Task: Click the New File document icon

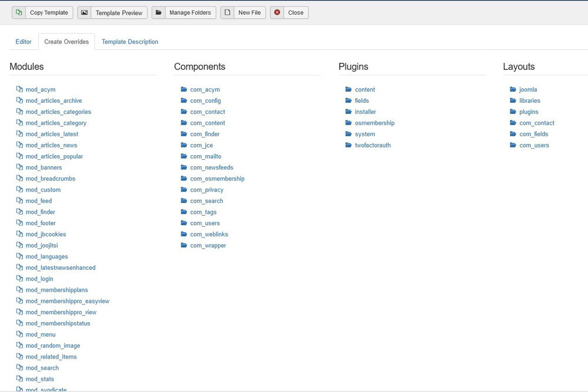Action: coord(227,12)
